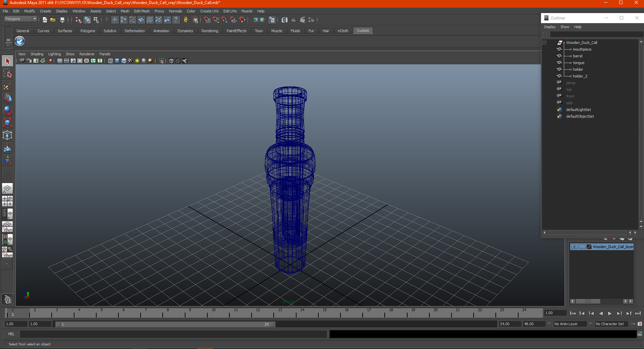Toggle V visibility of Wooden_Duck_Call_layer
Image resolution: width=644 pixels, height=349 pixels.
(574, 247)
